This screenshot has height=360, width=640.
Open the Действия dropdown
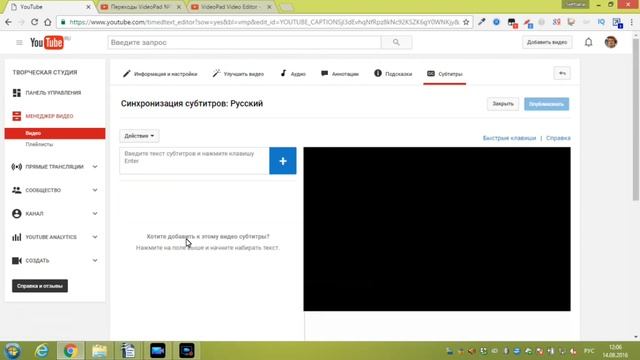[139, 136]
